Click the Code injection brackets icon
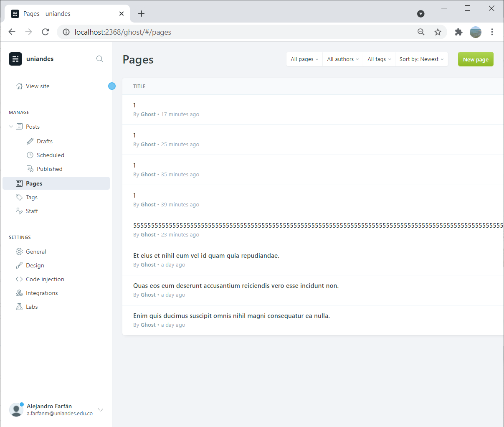Image resolution: width=504 pixels, height=427 pixels. tap(19, 279)
